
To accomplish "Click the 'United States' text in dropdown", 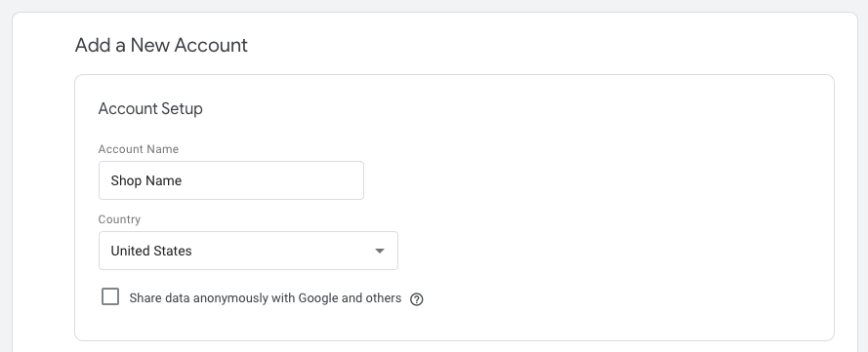I will click(x=151, y=251).
